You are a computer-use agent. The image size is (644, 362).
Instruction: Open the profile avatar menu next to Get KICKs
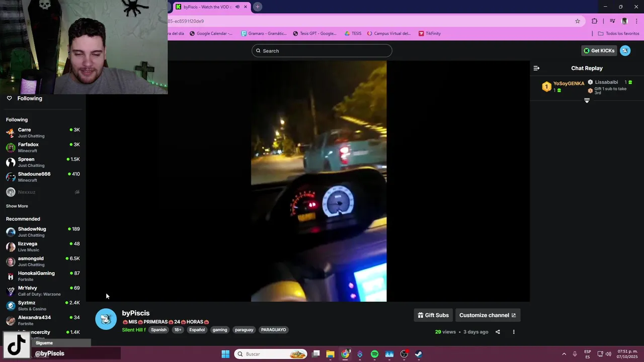pos(625,51)
